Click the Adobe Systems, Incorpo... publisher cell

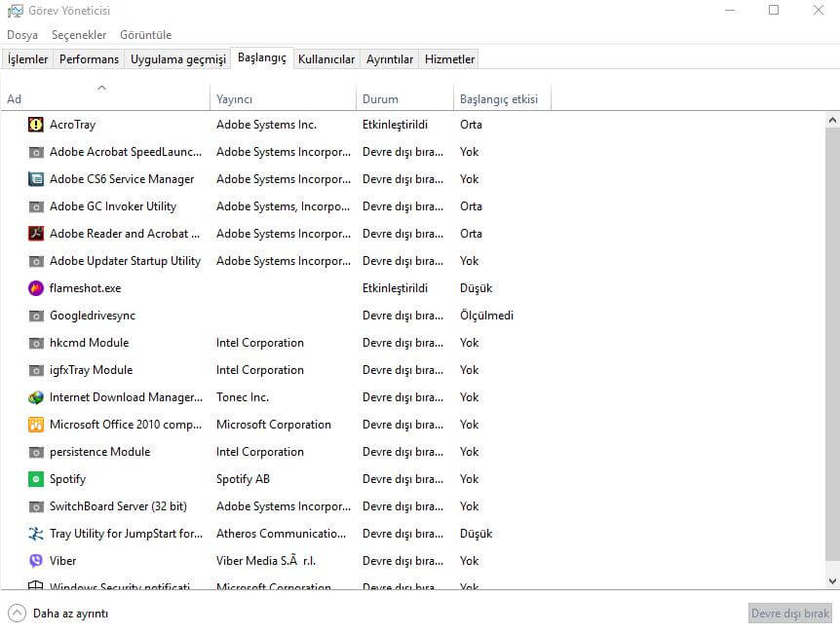(283, 206)
